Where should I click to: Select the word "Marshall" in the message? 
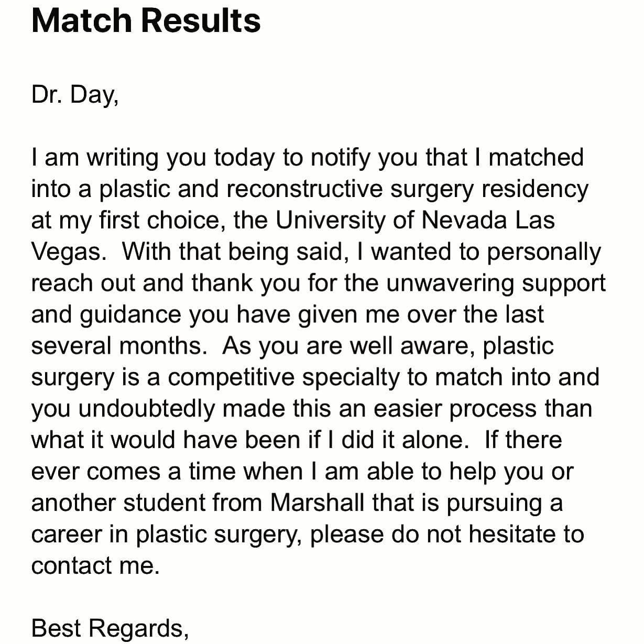click(x=318, y=503)
